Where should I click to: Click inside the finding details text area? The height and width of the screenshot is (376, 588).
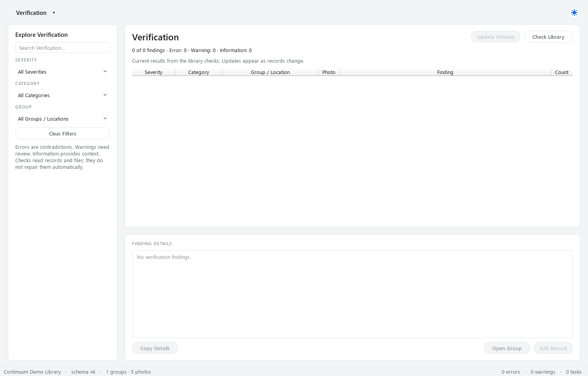click(352, 294)
